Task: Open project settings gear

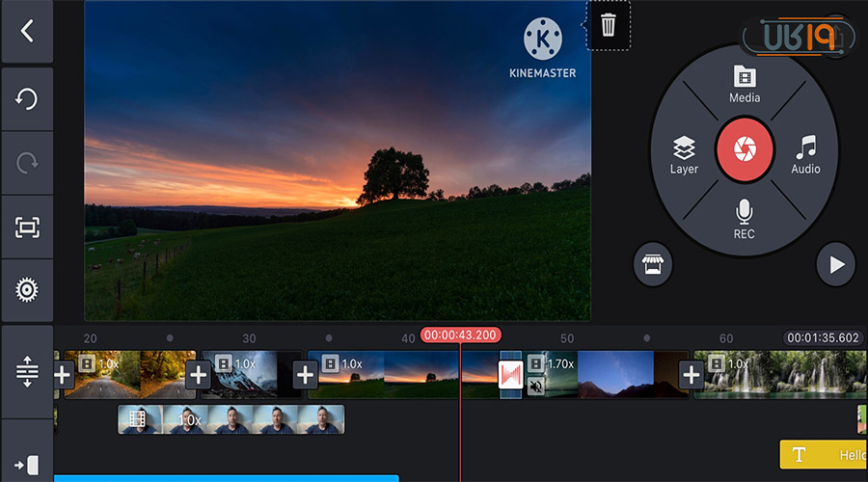Action: 27,289
